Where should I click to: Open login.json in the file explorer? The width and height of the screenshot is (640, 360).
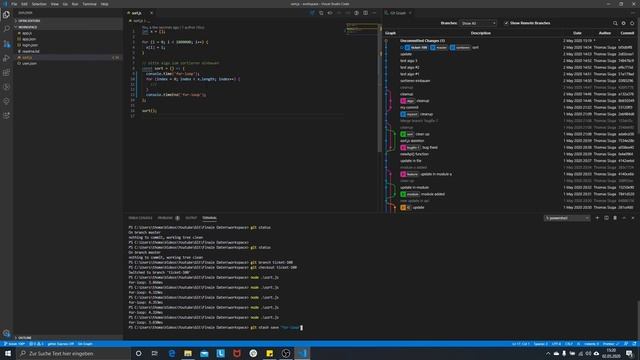click(68, 45)
